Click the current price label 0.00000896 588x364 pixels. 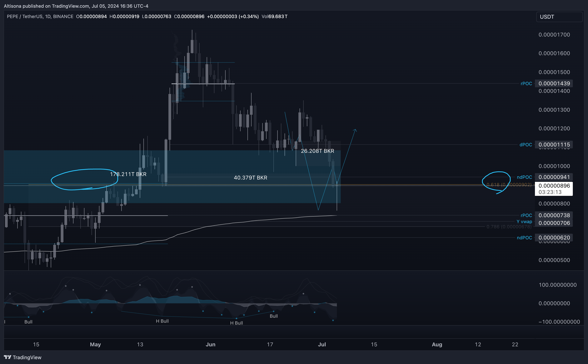(554, 186)
